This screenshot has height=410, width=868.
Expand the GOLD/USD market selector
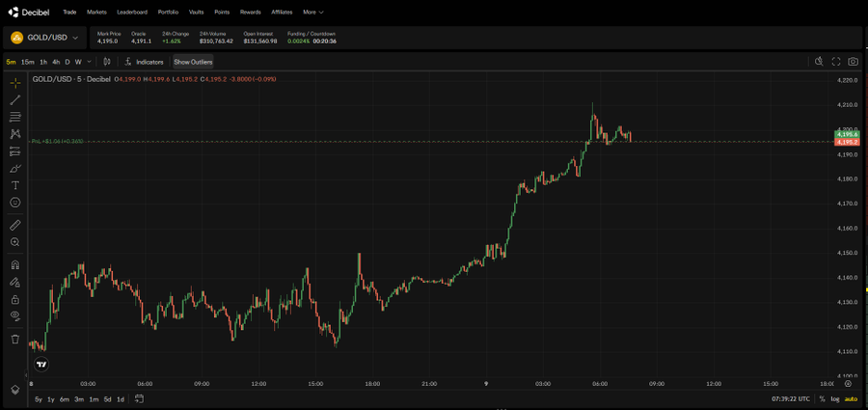44,38
